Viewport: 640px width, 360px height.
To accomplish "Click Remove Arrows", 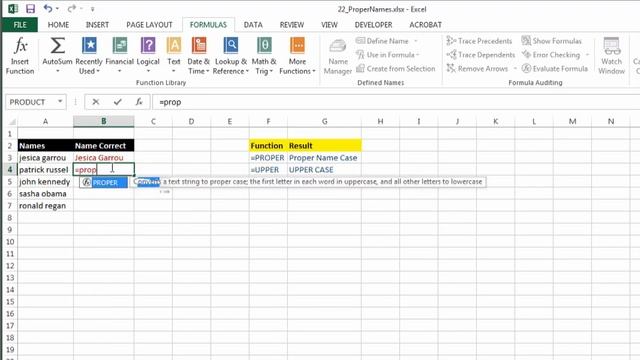I will point(477,69).
